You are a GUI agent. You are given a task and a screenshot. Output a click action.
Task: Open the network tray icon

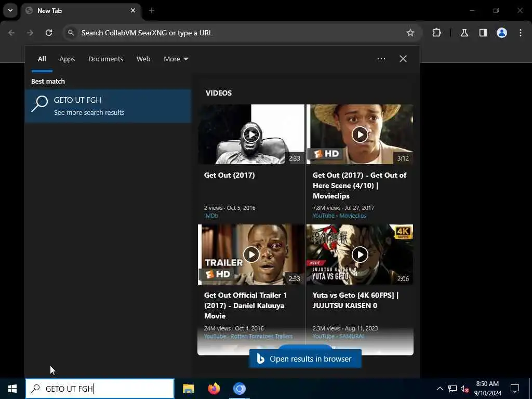[x=453, y=389]
